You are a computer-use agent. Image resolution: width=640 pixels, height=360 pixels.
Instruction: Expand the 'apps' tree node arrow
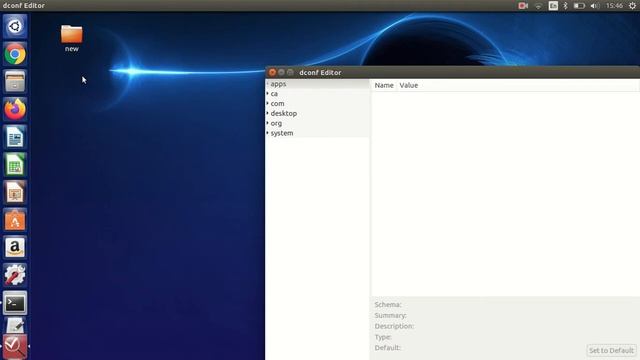coord(268,84)
